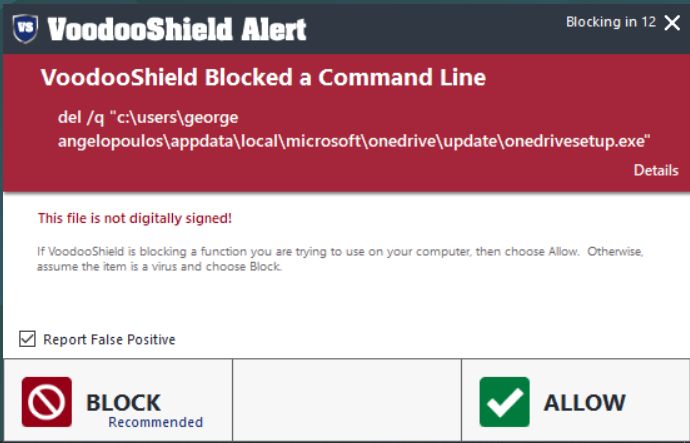Click the empty panel between Block and Allow
This screenshot has height=443, width=690.
346,401
